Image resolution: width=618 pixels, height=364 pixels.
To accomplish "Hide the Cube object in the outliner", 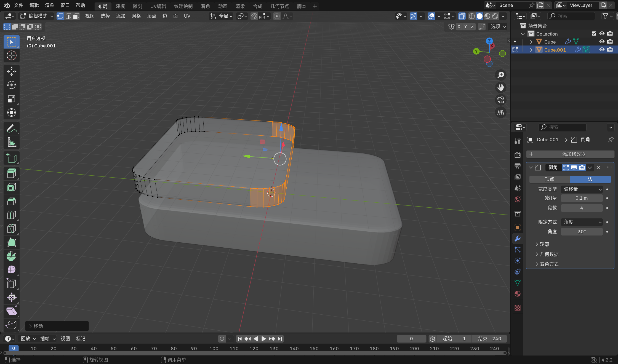I will point(602,42).
